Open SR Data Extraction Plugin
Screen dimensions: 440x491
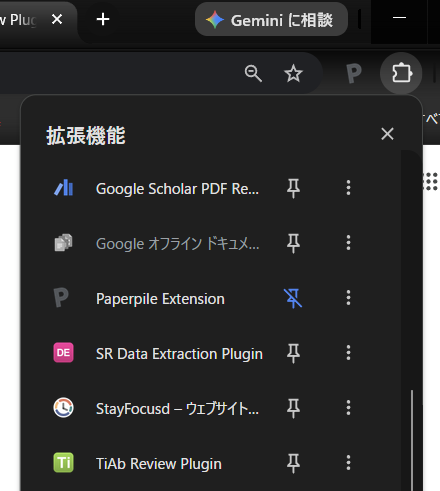pos(179,354)
